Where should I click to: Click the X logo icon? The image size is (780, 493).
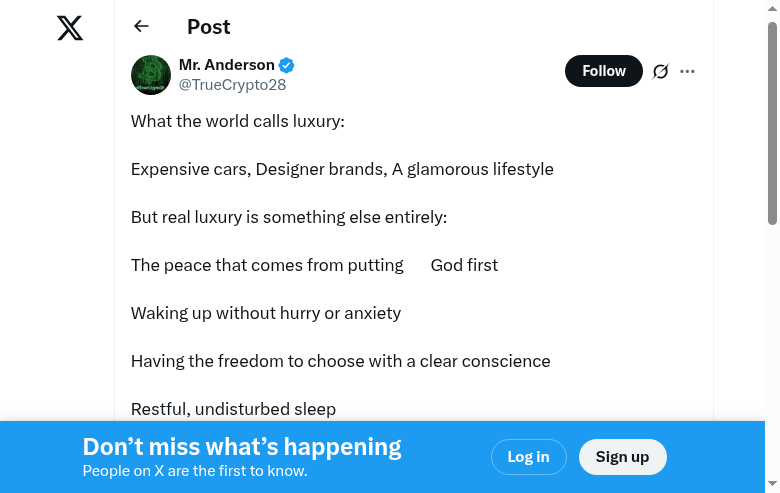point(70,28)
